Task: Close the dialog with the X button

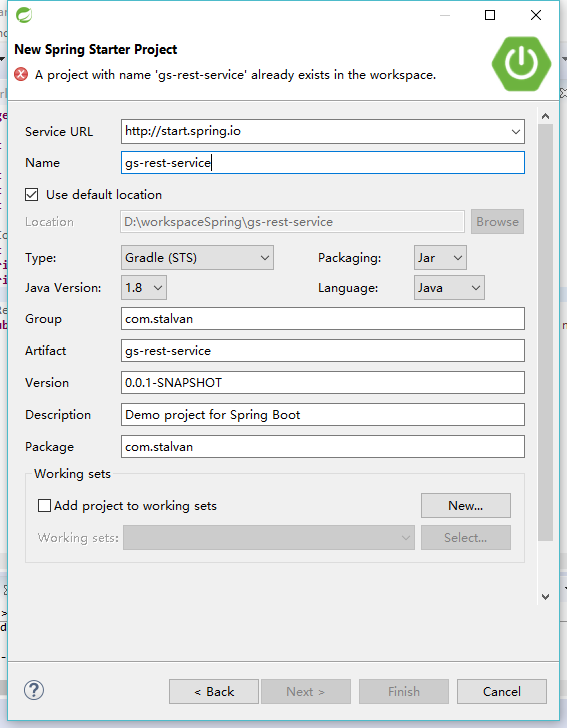Action: [536, 15]
